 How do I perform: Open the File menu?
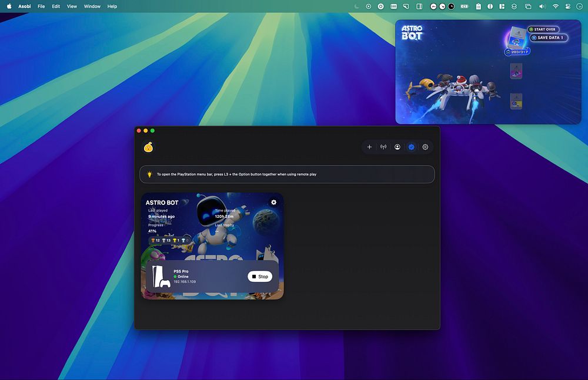pos(41,6)
